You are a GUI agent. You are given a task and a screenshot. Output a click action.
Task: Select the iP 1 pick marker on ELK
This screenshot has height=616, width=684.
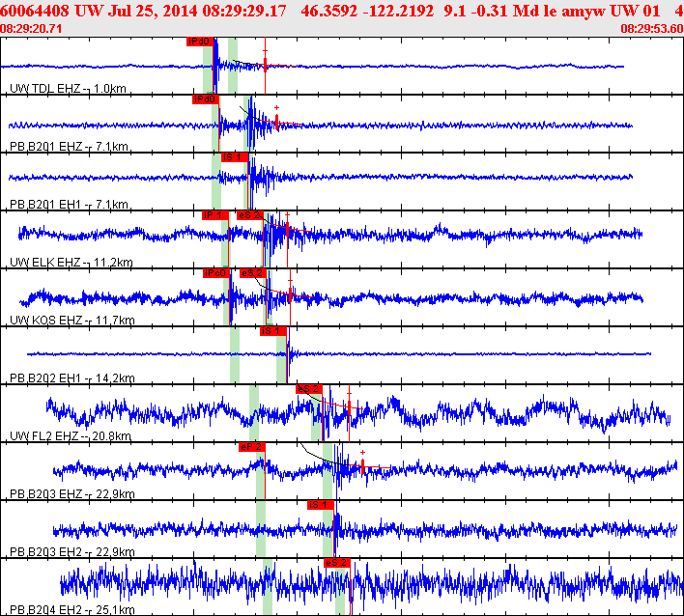pyautogui.click(x=215, y=215)
